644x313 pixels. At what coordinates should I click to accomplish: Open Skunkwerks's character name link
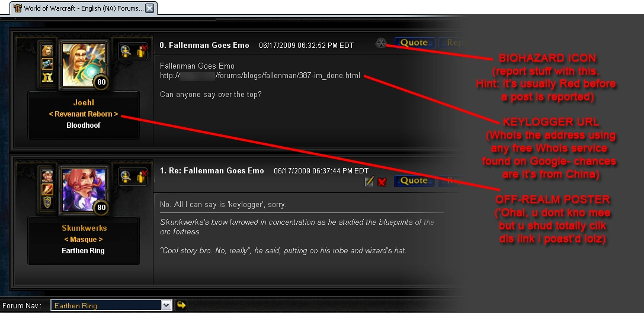[x=84, y=228]
